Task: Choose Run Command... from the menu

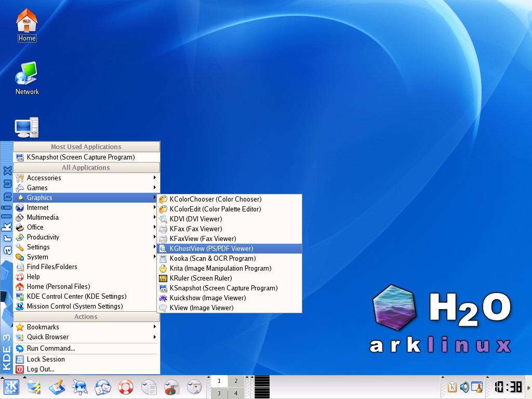Action: click(x=87, y=348)
